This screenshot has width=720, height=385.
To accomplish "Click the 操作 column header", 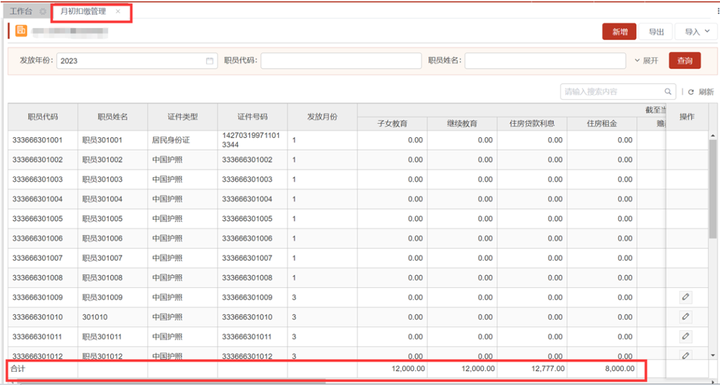I will click(x=686, y=117).
